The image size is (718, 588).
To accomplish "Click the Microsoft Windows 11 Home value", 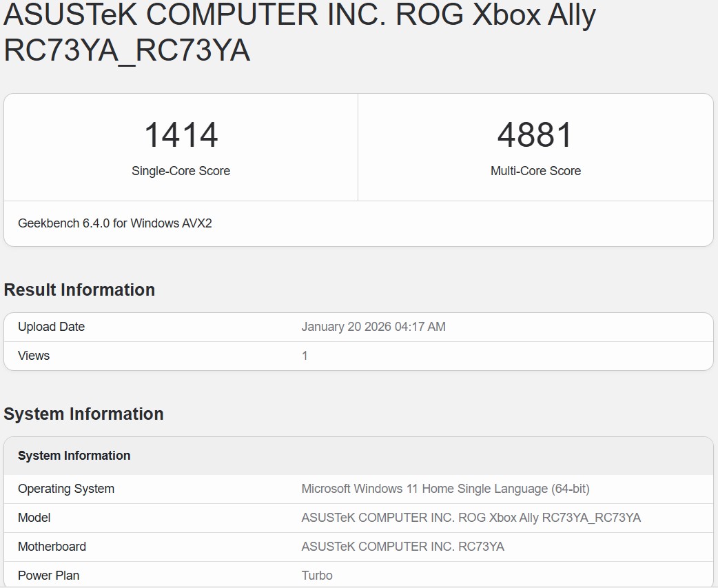I will pyautogui.click(x=445, y=489).
